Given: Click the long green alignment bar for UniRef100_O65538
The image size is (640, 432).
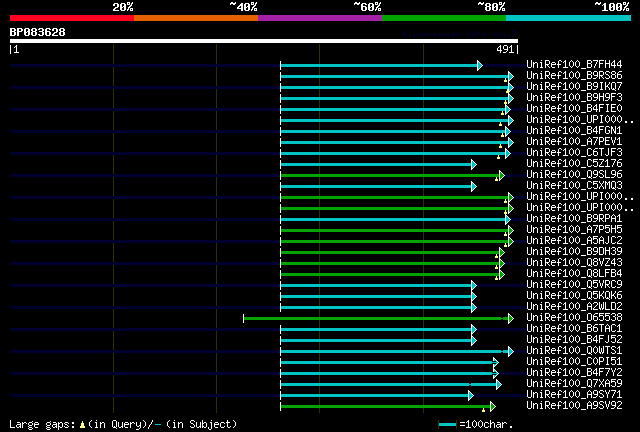Looking at the screenshot, I should tap(378, 318).
